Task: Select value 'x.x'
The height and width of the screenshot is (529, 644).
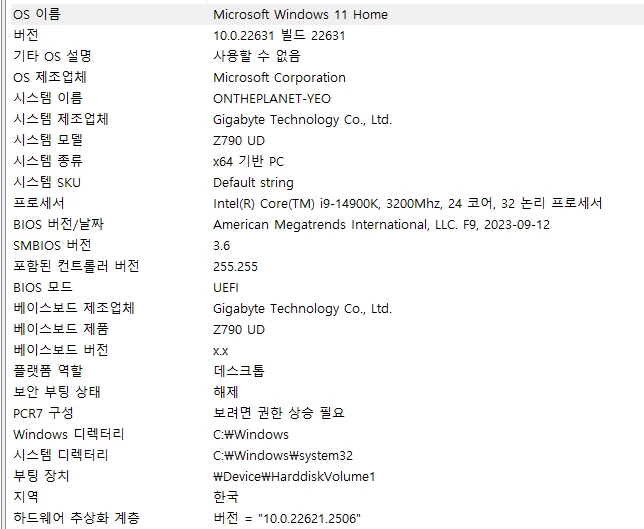Action: 221,351
